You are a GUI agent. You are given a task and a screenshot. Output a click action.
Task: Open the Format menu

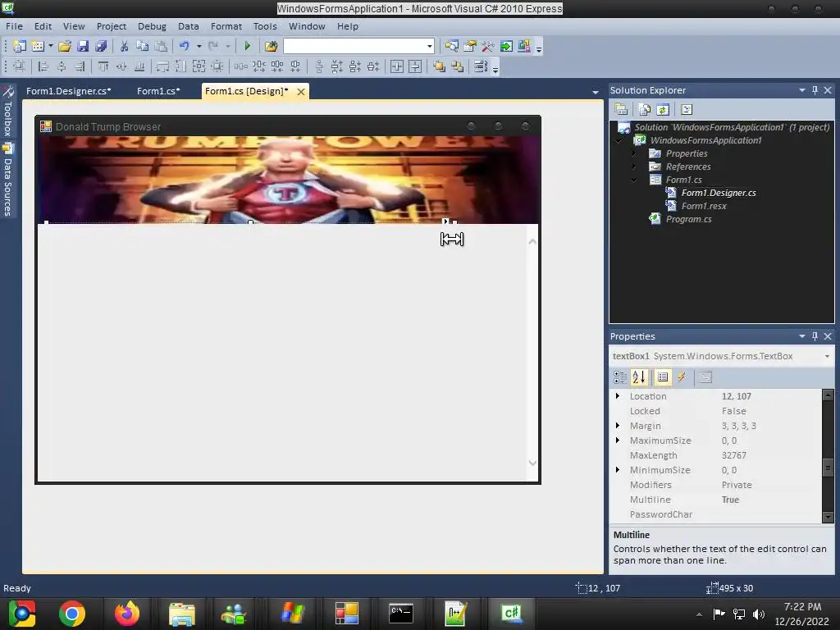pos(226,26)
